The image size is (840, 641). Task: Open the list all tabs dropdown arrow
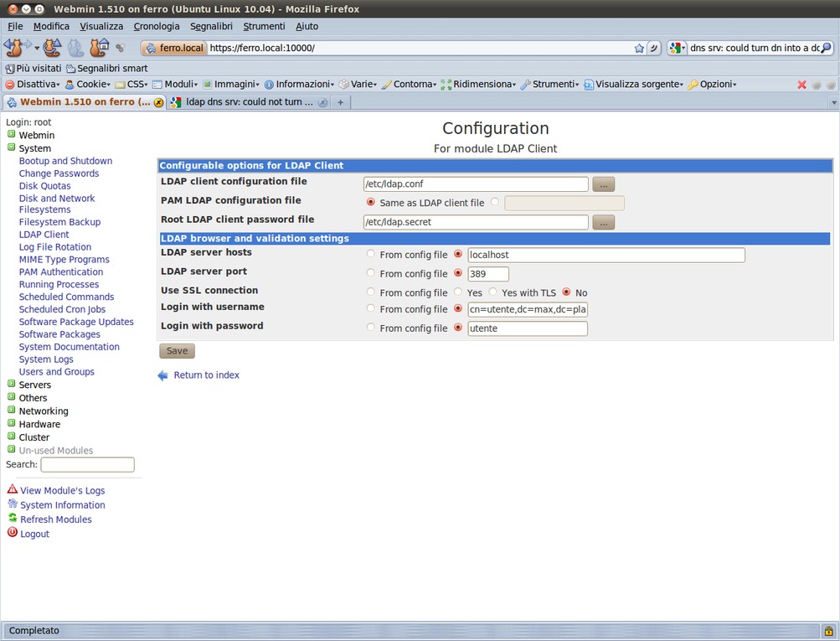tap(833, 102)
